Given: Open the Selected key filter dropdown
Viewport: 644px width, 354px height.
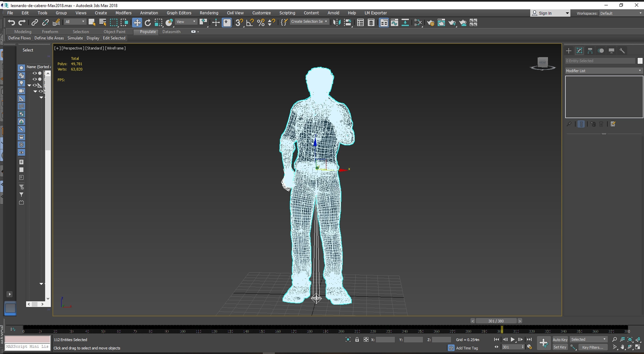Looking at the screenshot, I should coord(588,339).
